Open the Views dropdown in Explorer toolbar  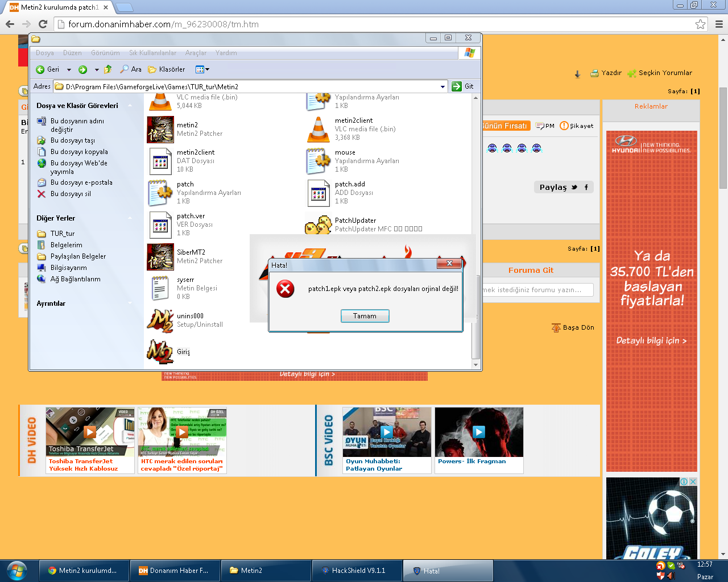tap(202, 69)
